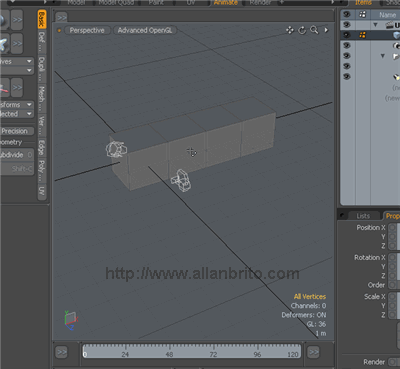Toggle visibility eye of the selected mesh item
The image size is (400, 369).
click(x=347, y=35)
